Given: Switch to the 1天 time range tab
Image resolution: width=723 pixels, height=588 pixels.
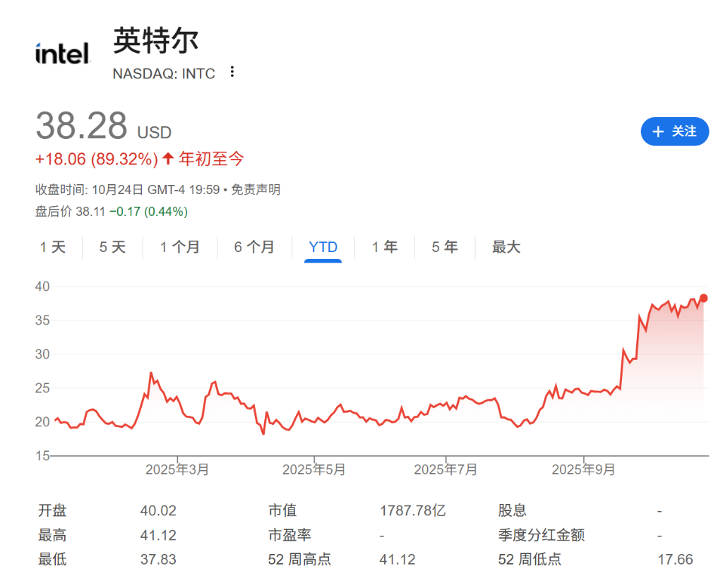Looking at the screenshot, I should tap(52, 247).
